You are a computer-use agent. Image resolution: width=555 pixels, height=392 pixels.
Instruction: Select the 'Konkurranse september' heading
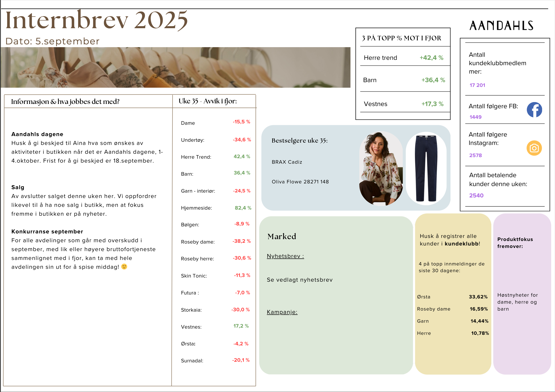tap(47, 232)
